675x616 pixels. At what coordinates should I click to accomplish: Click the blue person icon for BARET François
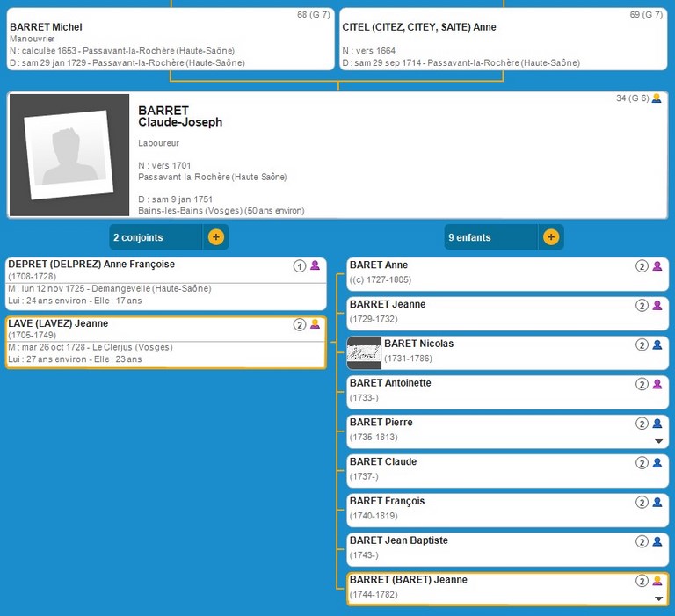[657, 503]
